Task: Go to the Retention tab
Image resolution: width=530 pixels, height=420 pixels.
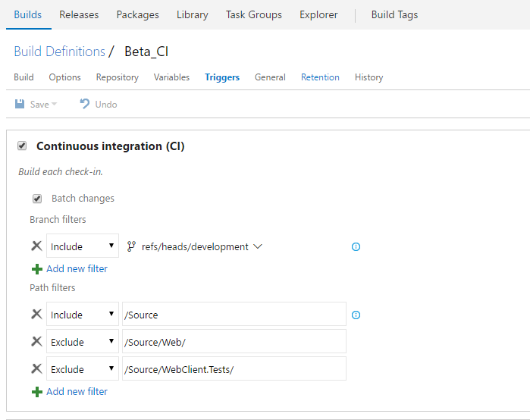Action: (320, 77)
